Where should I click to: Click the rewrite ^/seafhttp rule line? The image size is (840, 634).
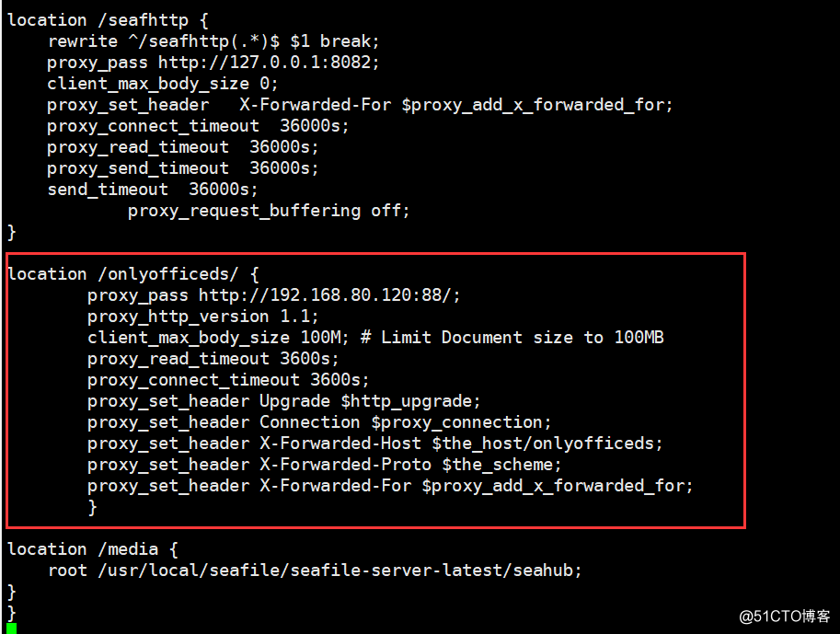pos(213,41)
